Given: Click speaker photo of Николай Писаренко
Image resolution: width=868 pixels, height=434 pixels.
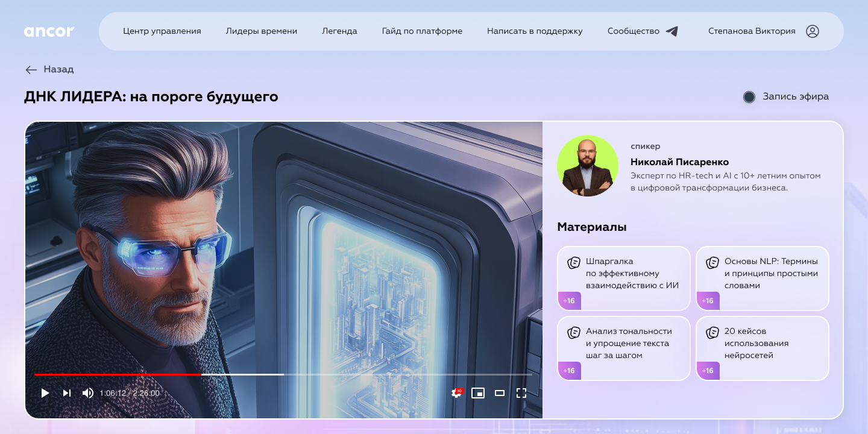Looking at the screenshot, I should pos(588,166).
